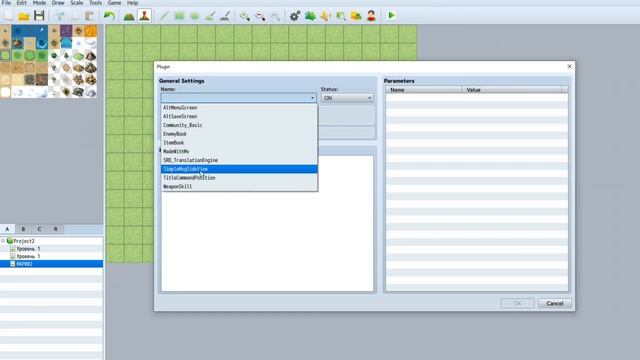Image resolution: width=640 pixels, height=360 pixels.
Task: Collapse the Project2 tree node
Action: [3, 241]
